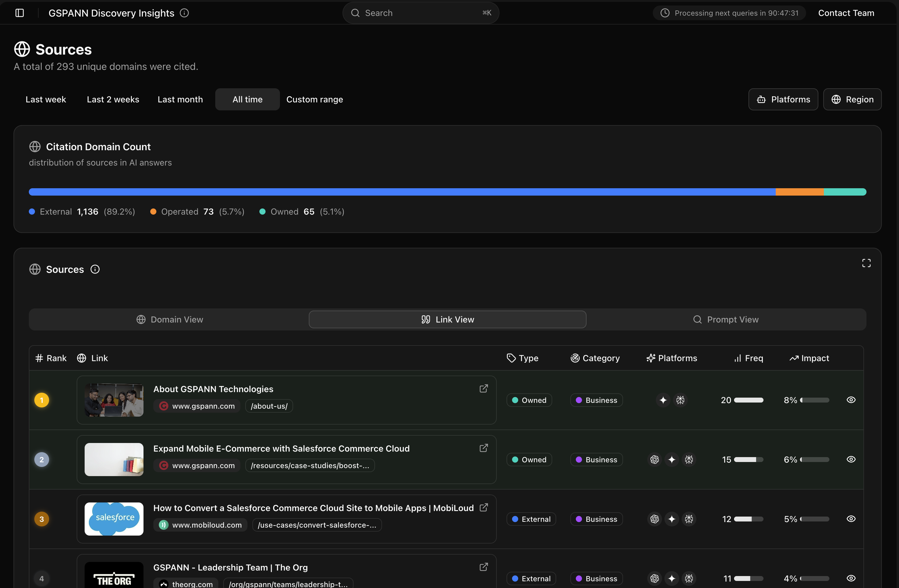Click the globe icon next to Sources heading
Image resolution: width=899 pixels, height=588 pixels.
[22, 49]
